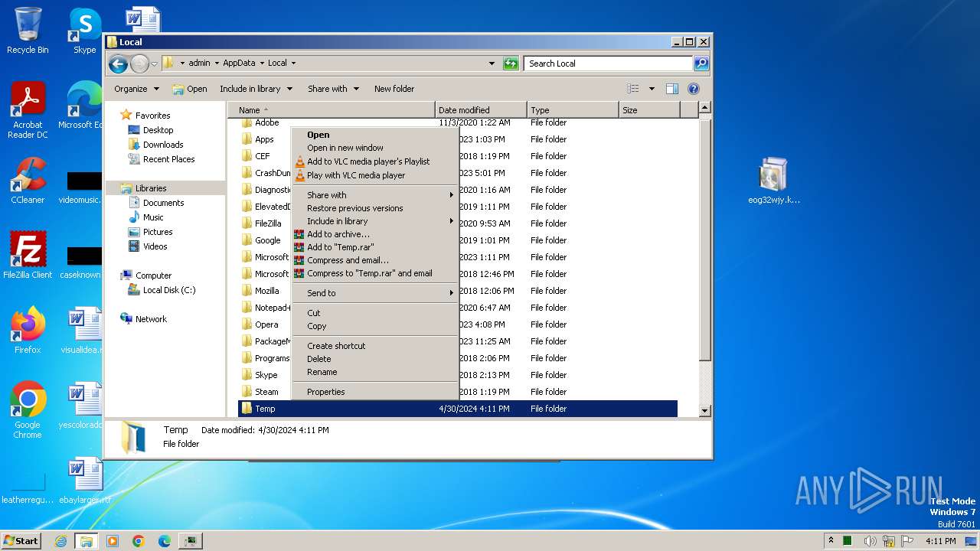Click the Action Center flag tray icon
Image resolution: width=980 pixels, height=551 pixels.
click(x=908, y=541)
